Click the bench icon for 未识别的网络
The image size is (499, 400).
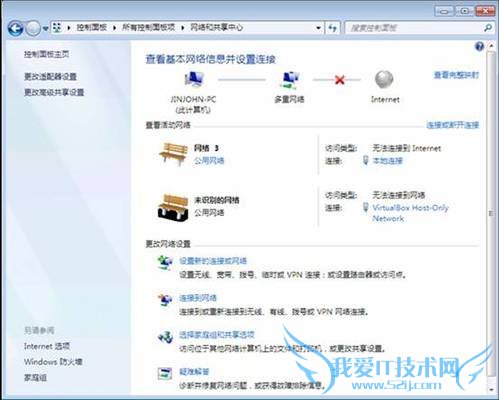(173, 207)
